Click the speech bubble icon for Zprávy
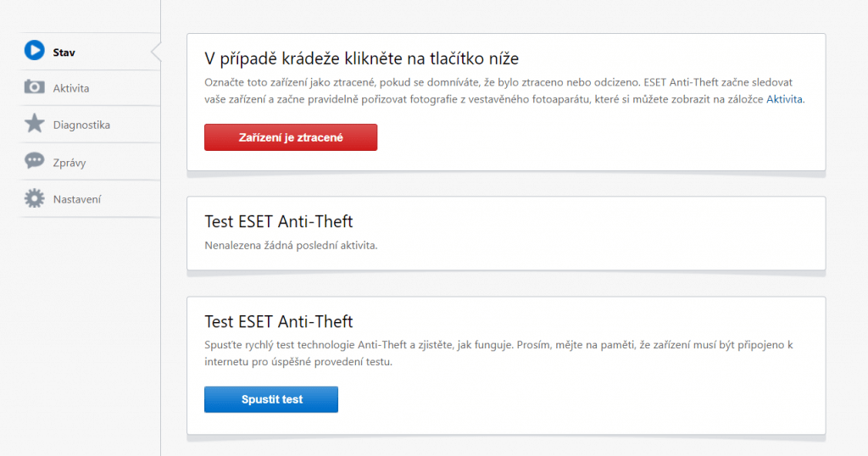This screenshot has height=456, width=868. [34, 160]
